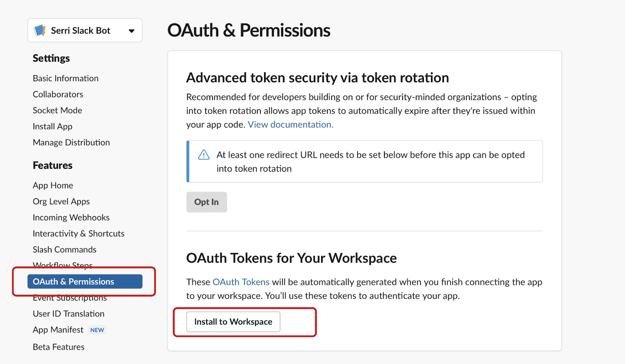The width and height of the screenshot is (625, 364).
Task: Select the highlighted OAuth & Permissions item
Action: 85,282
